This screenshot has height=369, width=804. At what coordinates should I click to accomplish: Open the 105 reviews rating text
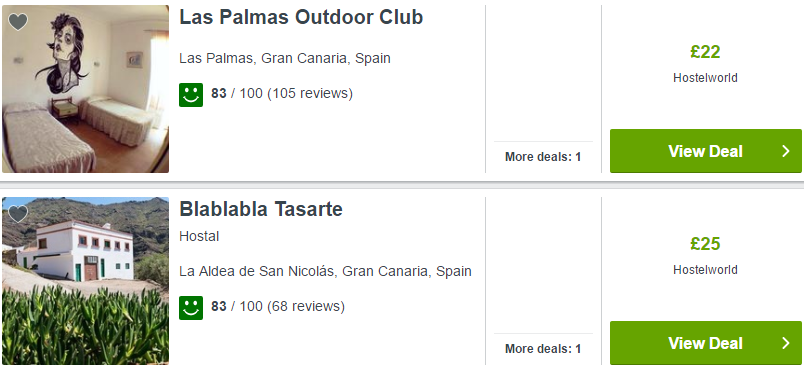282,94
